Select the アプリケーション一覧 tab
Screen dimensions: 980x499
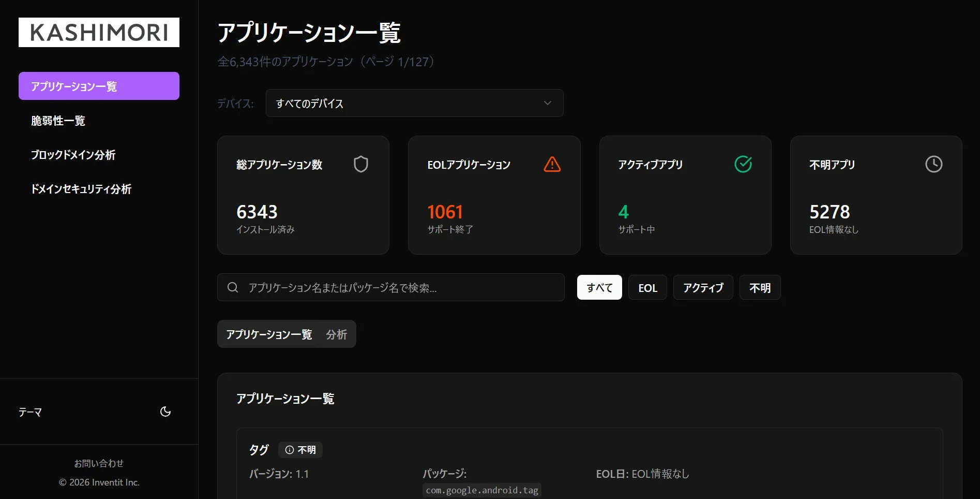click(x=269, y=334)
